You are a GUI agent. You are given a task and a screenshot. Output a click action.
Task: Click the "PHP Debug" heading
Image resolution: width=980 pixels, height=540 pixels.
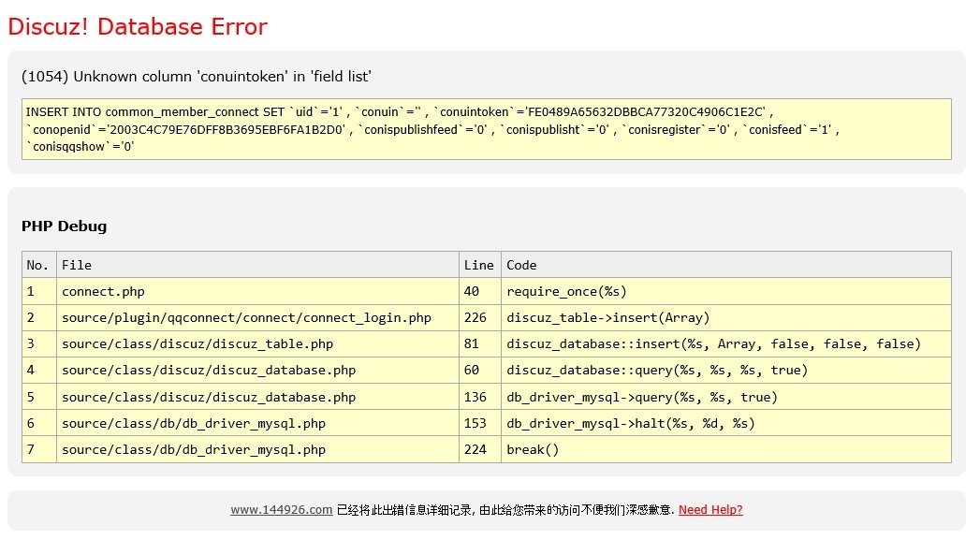(65, 226)
